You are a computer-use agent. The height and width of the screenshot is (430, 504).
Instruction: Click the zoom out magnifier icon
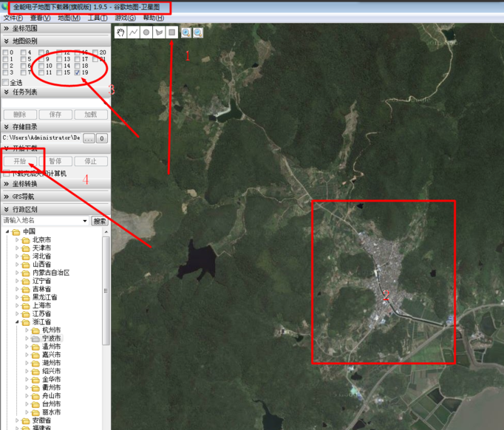pyautogui.click(x=197, y=33)
